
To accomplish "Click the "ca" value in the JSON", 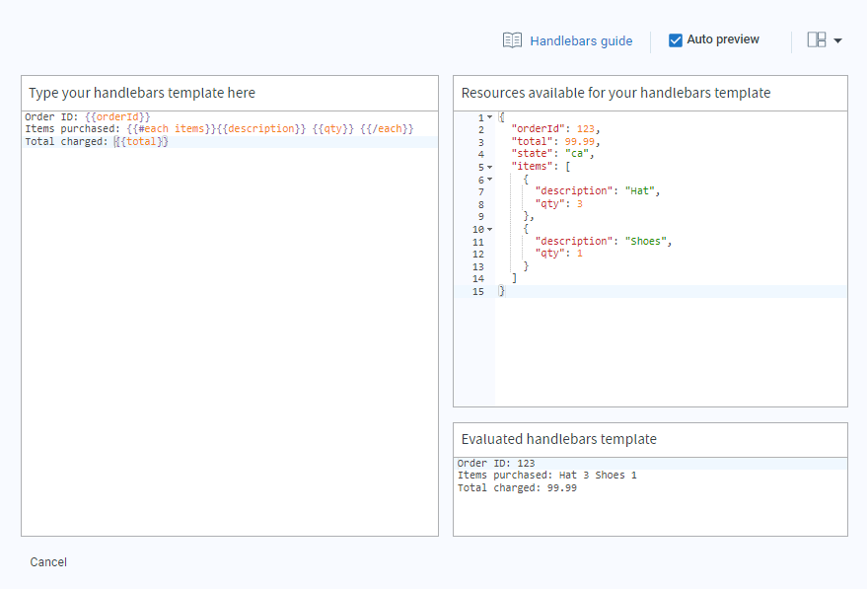I will click(x=577, y=154).
